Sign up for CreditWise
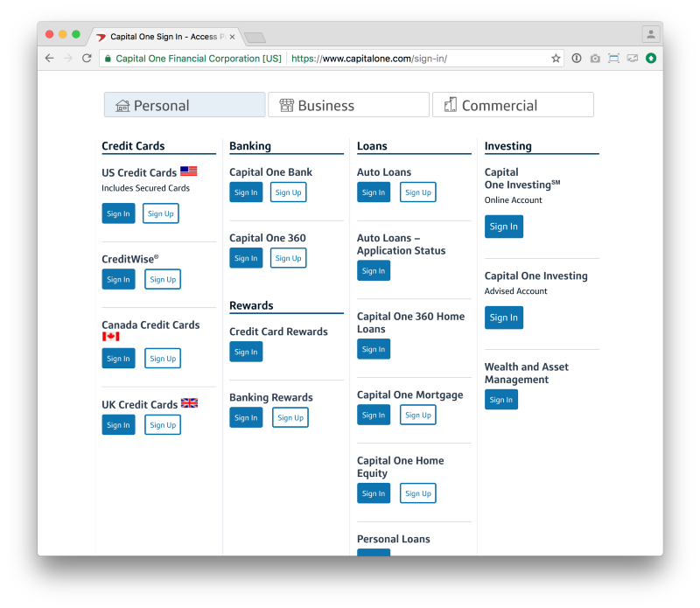The image size is (700, 608). point(162,280)
